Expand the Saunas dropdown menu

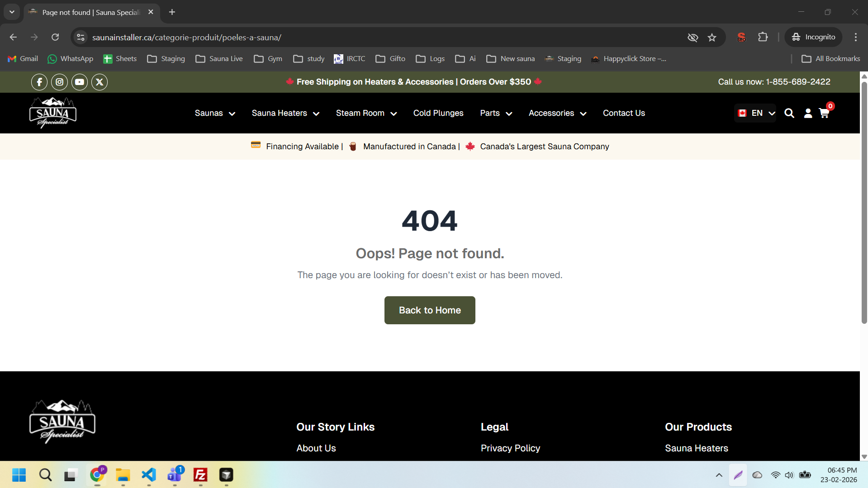(215, 113)
